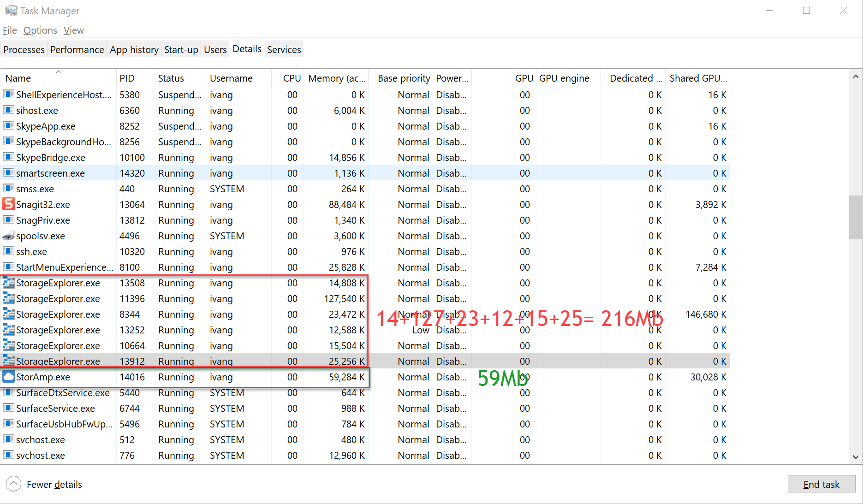Image resolution: width=863 pixels, height=504 pixels.
Task: Click the SurfaceService.exe process icon
Action: (x=8, y=408)
